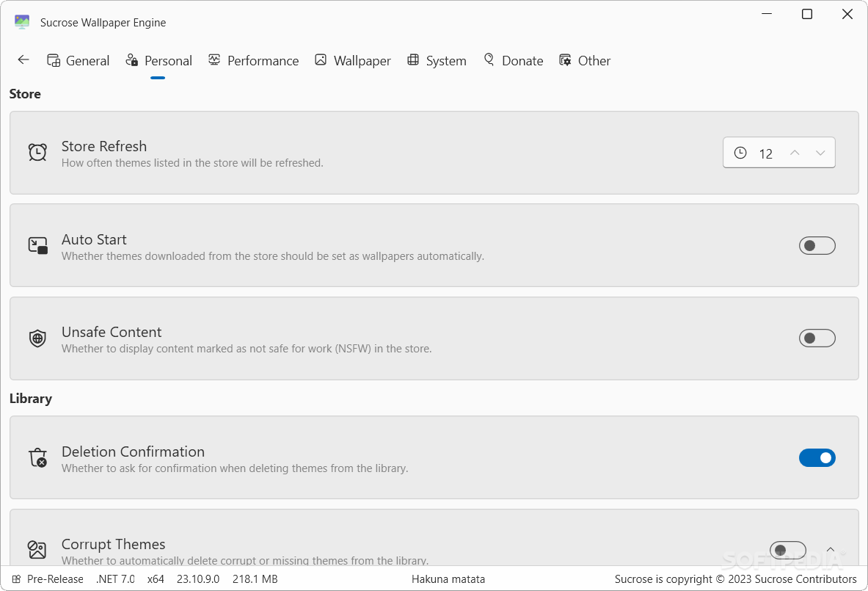
Task: Click the Unsafe Content shield icon
Action: (37, 338)
